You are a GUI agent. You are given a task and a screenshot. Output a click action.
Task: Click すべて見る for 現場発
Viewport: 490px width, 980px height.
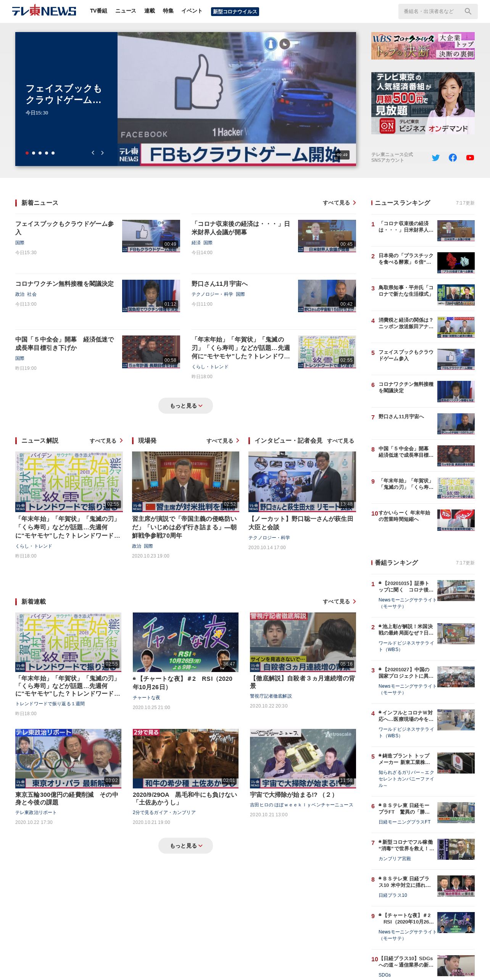pos(223,441)
